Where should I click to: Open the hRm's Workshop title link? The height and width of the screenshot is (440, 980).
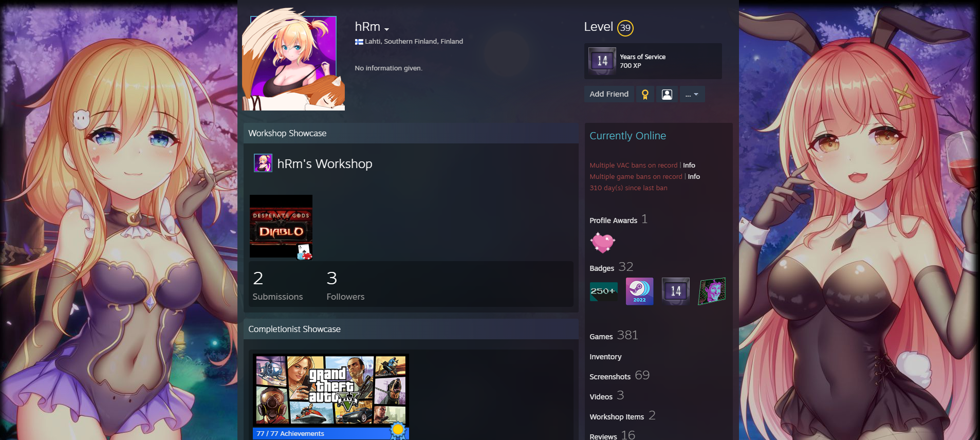(324, 164)
